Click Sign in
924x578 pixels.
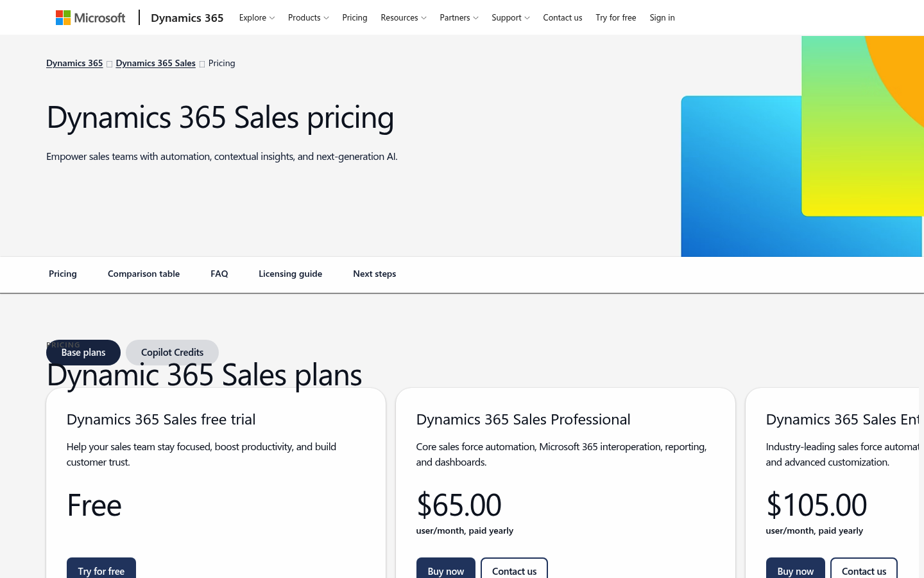click(662, 17)
